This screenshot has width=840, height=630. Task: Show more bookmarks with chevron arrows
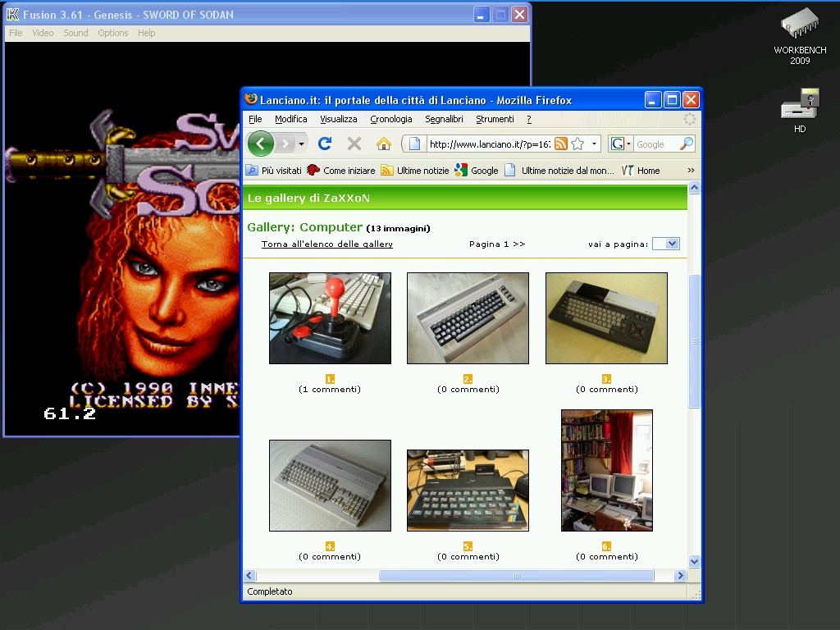coord(691,171)
